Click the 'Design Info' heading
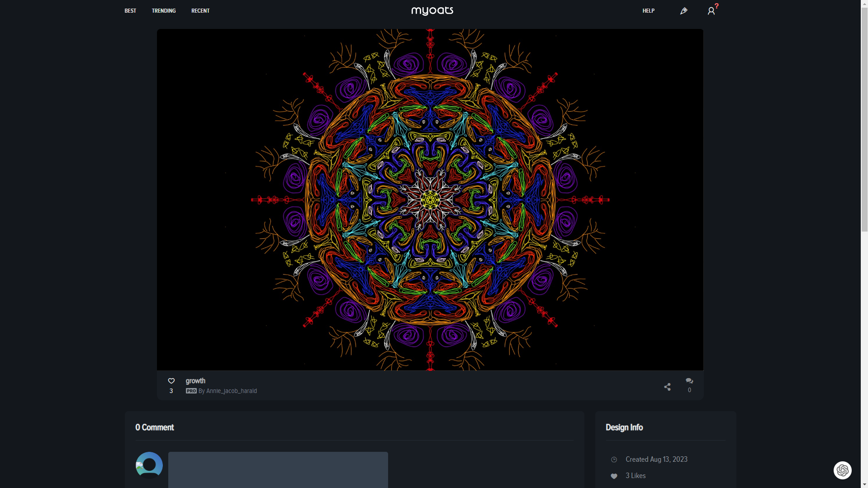 [x=624, y=427]
